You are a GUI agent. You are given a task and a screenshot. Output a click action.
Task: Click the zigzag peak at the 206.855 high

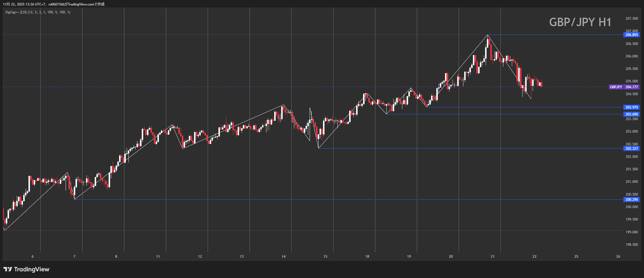pos(488,35)
